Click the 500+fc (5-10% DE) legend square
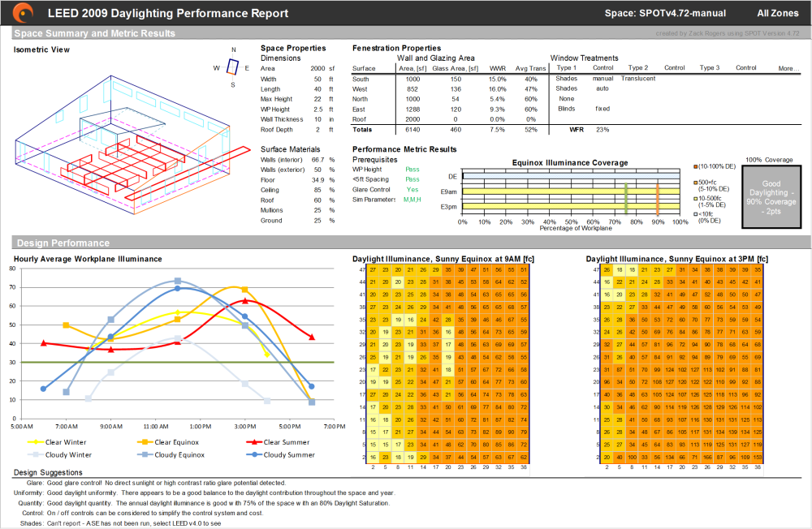Image resolution: width=812 pixels, height=529 pixels. click(x=693, y=182)
